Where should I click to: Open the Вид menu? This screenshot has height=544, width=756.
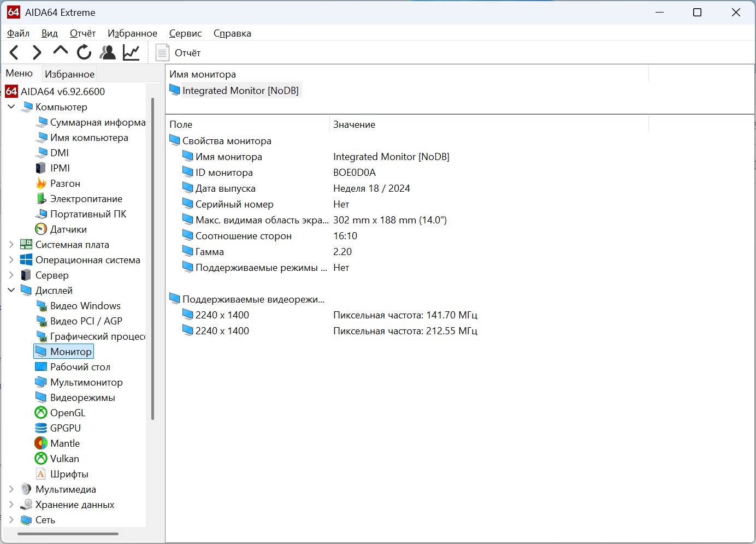[x=50, y=33]
